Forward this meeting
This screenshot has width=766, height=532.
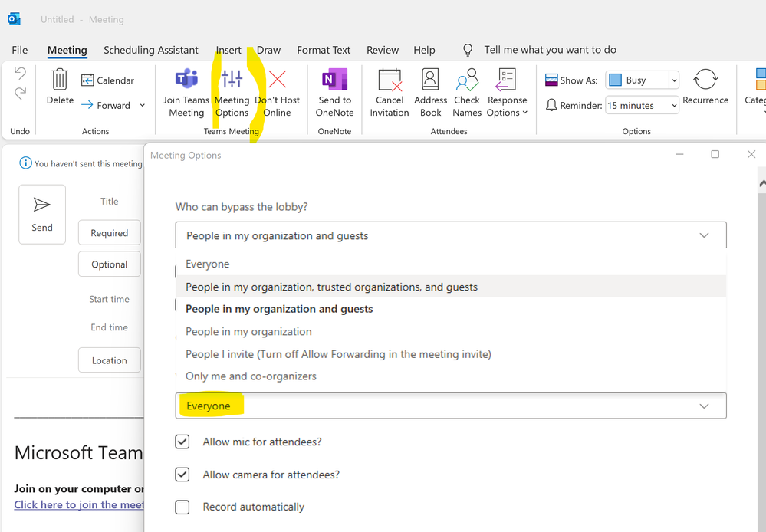point(106,105)
